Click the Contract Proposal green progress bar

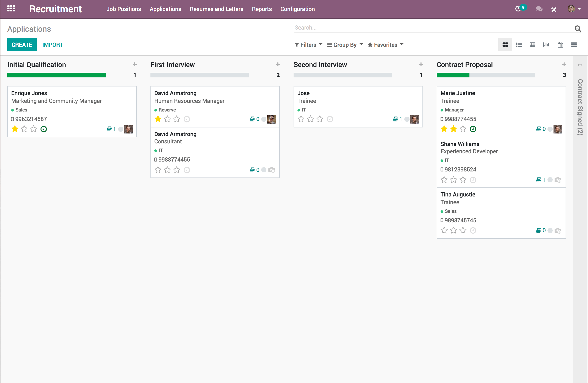point(453,75)
